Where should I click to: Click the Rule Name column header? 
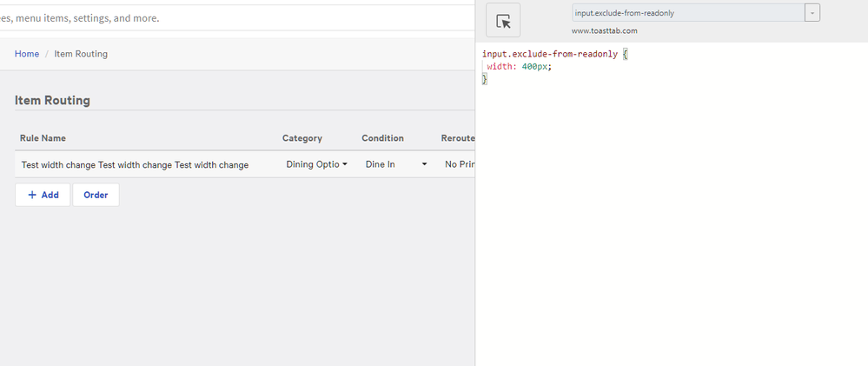[43, 138]
